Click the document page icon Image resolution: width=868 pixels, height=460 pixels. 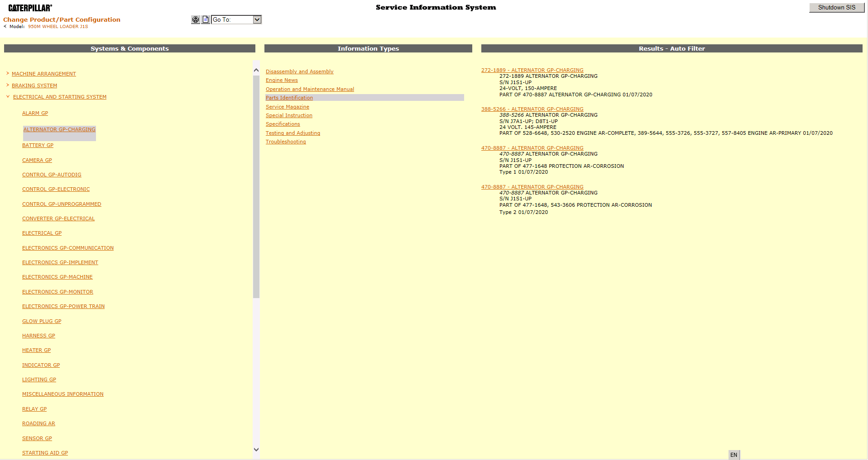[x=206, y=19]
